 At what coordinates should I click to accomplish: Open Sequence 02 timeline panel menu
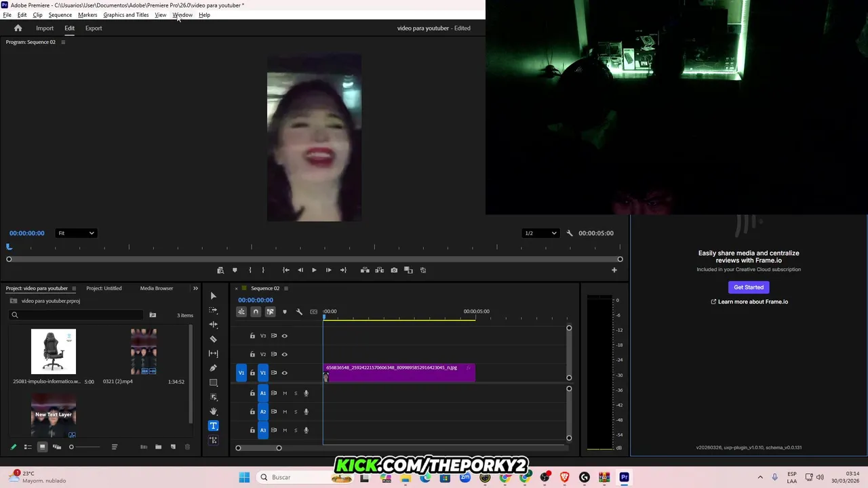click(x=285, y=289)
